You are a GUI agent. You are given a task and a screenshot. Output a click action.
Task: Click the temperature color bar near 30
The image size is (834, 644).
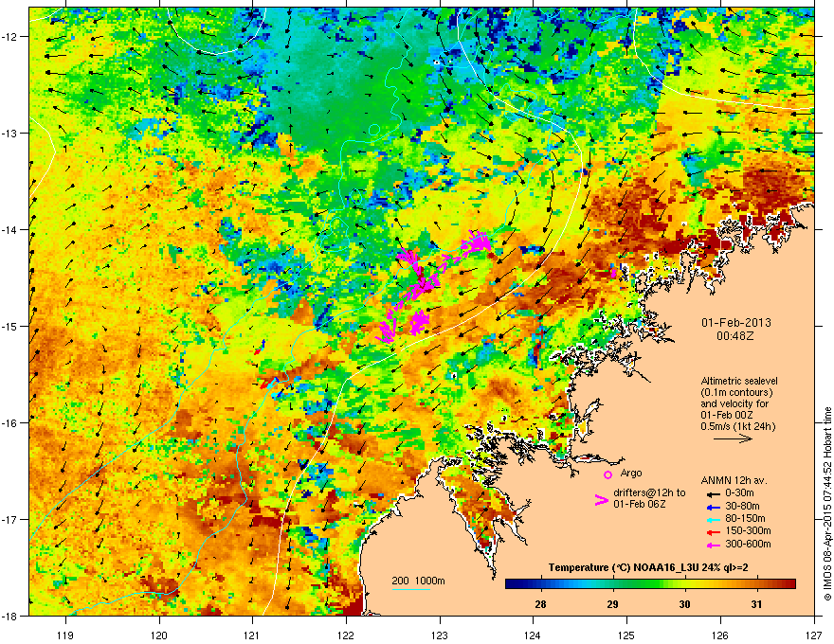pos(685,584)
